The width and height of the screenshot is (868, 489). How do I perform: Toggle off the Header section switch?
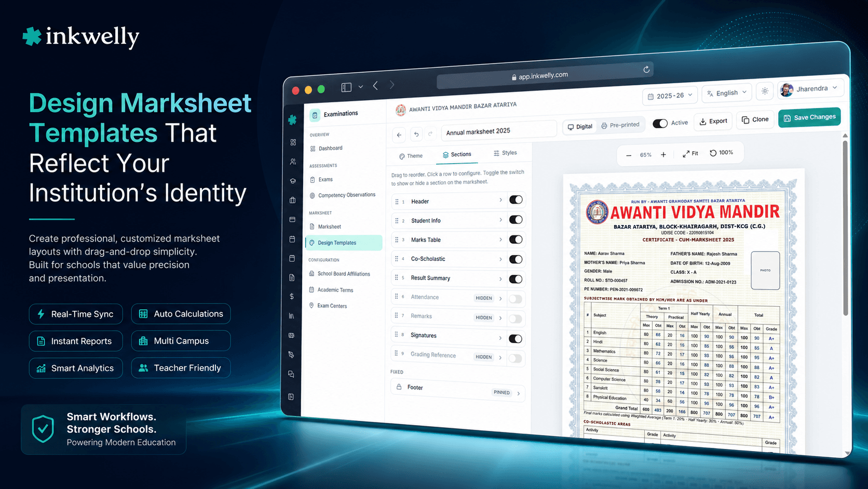tap(516, 200)
